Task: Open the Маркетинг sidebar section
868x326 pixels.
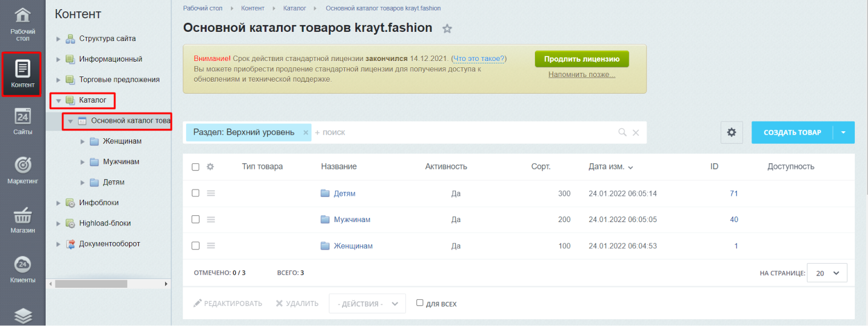Action: pos(22,170)
